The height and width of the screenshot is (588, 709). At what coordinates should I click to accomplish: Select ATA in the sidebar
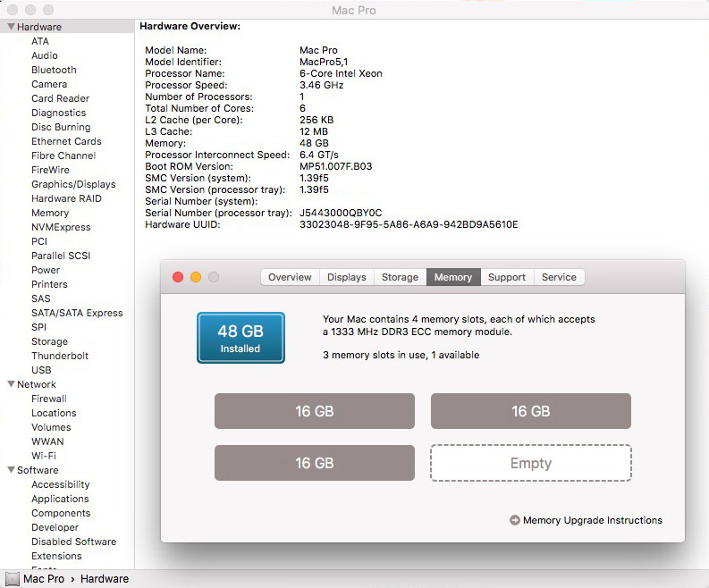pos(40,41)
